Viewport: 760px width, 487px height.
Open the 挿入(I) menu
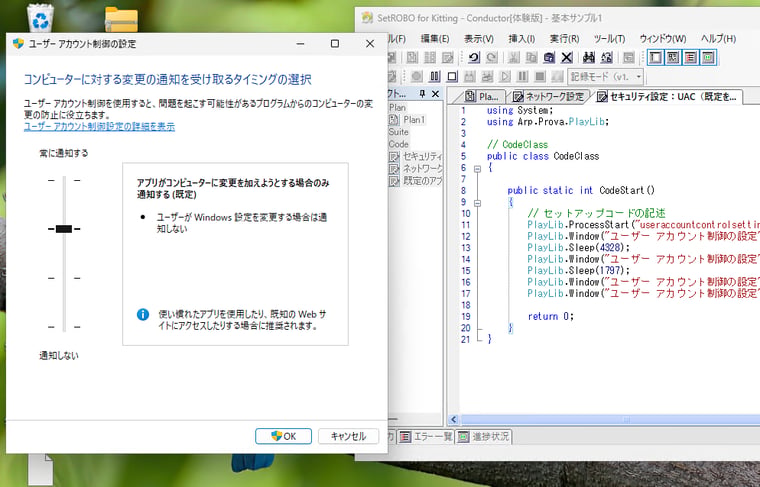tap(522, 39)
